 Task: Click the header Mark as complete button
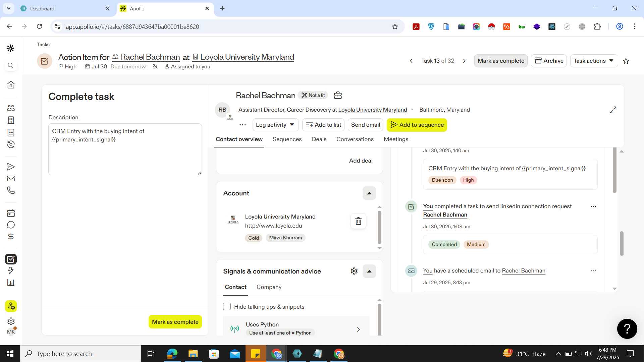[x=501, y=61]
